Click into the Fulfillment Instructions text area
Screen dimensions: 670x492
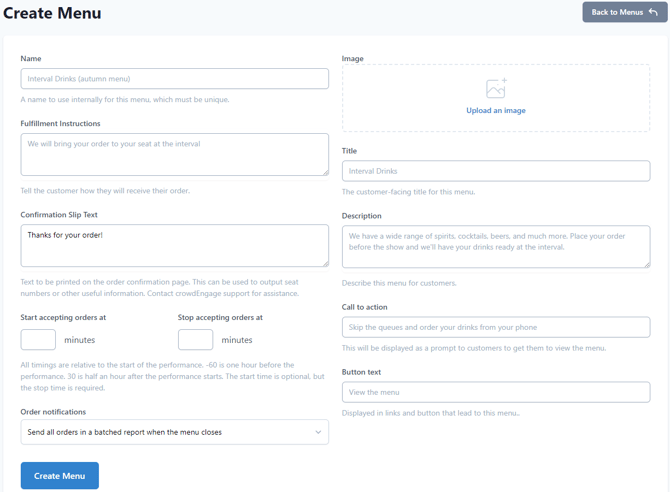coord(174,154)
